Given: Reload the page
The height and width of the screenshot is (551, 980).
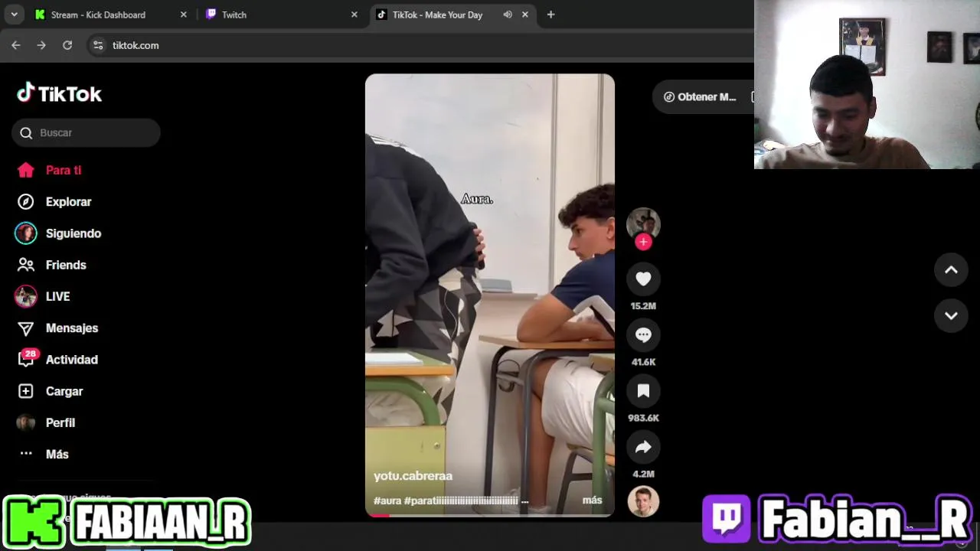Looking at the screenshot, I should [67, 45].
